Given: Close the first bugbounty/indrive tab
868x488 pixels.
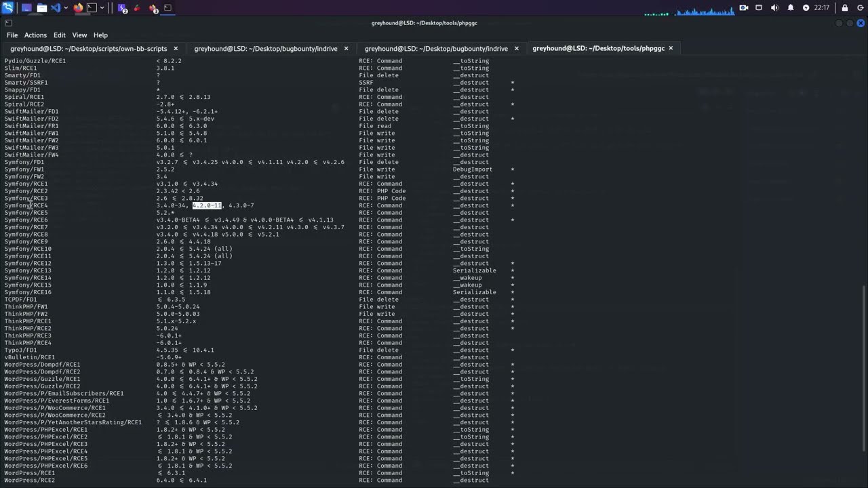Looking at the screenshot, I should 346,49.
